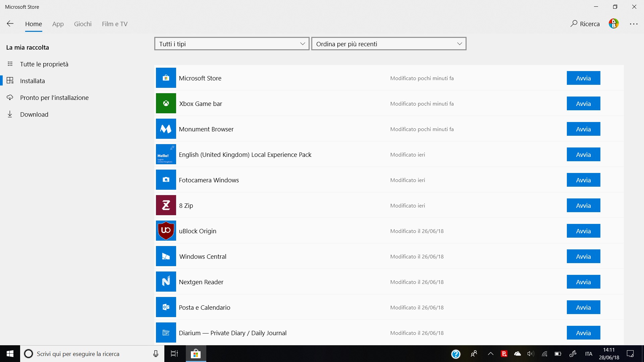Switch to the App tab
Screen dimensions: 644x362
[58, 24]
